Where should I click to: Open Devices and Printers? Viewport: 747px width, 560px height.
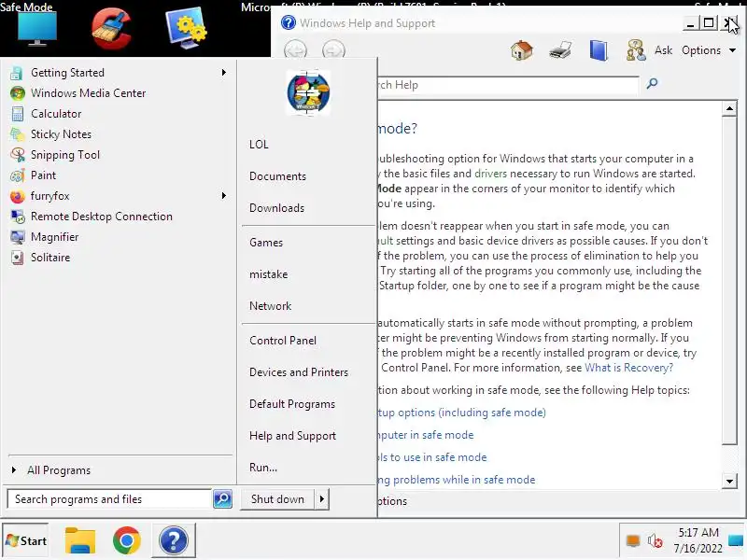click(298, 372)
